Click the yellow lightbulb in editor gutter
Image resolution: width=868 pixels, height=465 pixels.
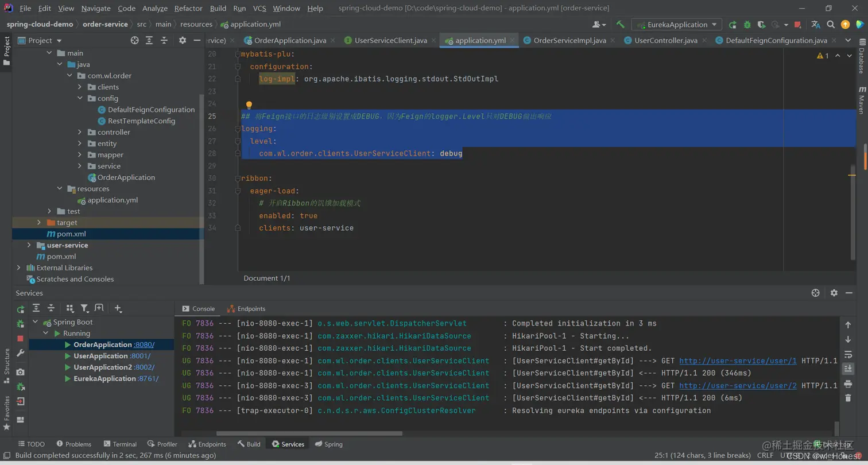(x=249, y=105)
